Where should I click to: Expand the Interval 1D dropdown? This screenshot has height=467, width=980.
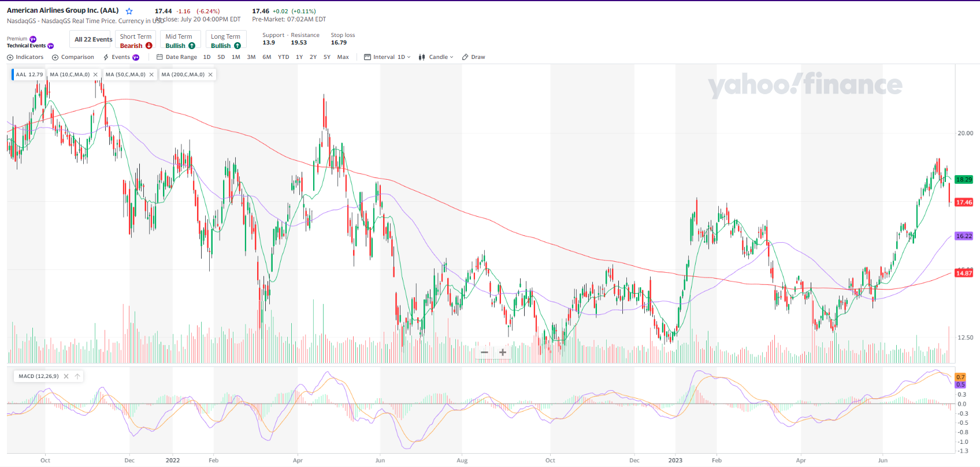[387, 57]
